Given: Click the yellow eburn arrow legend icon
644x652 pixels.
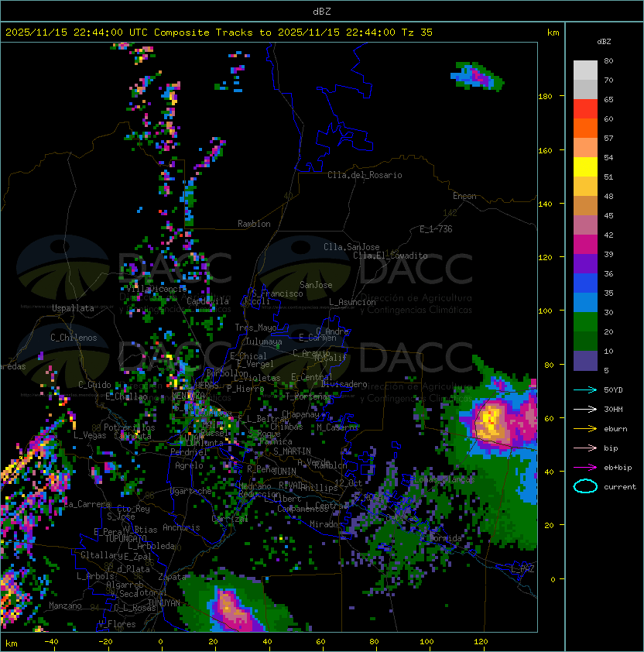Looking at the screenshot, I should 585,429.
